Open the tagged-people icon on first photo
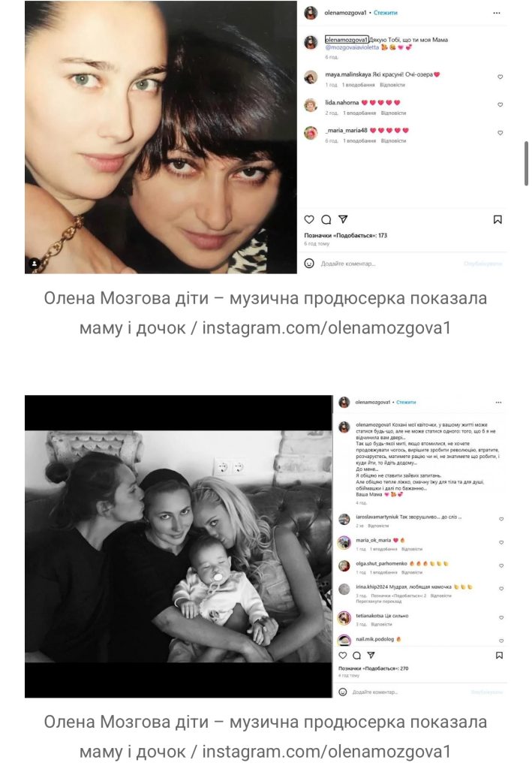Image resolution: width=532 pixels, height=769 pixels. coord(35,264)
